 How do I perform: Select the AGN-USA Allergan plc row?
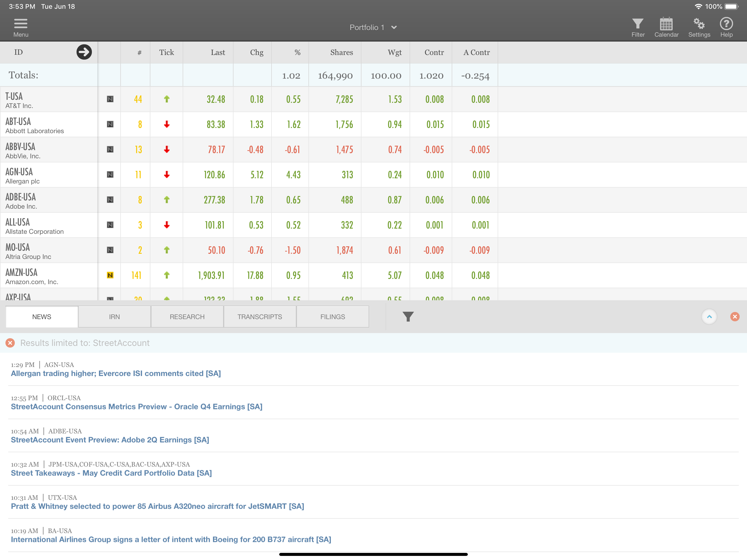coord(373,175)
